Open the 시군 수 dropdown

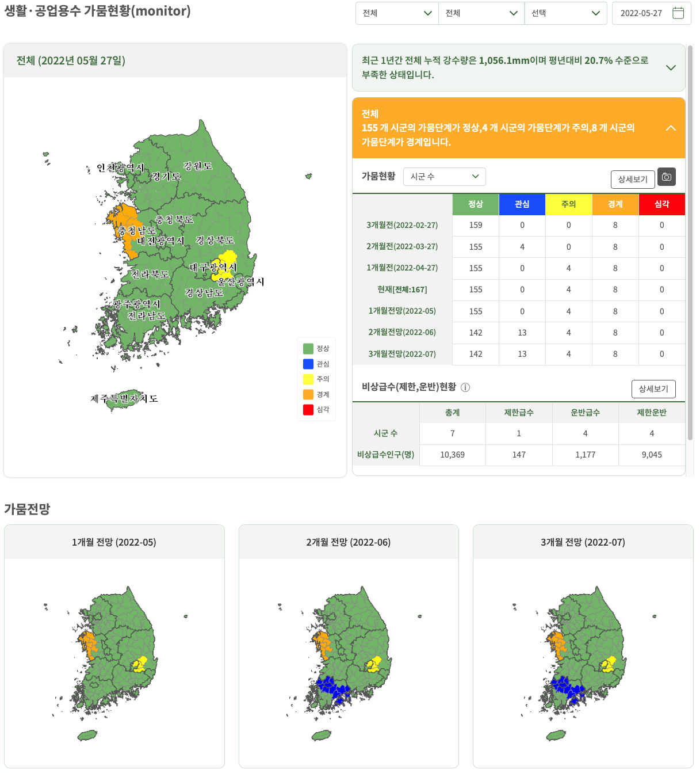pos(445,177)
